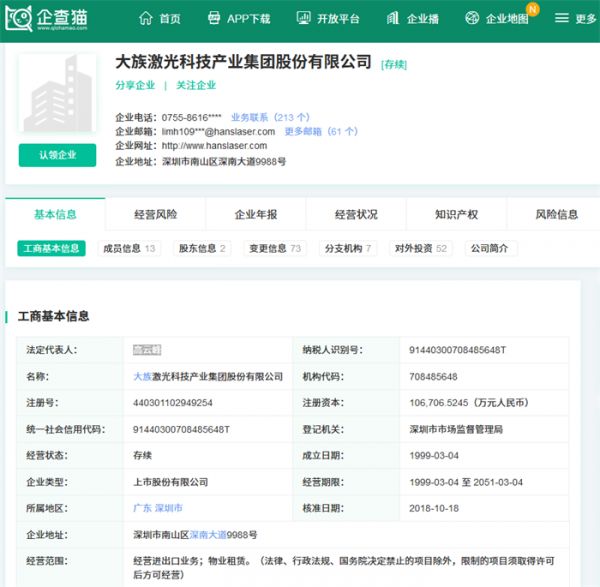This screenshot has width=600, height=587.
Task: Click the 关注企业 link
Action: 196,85
